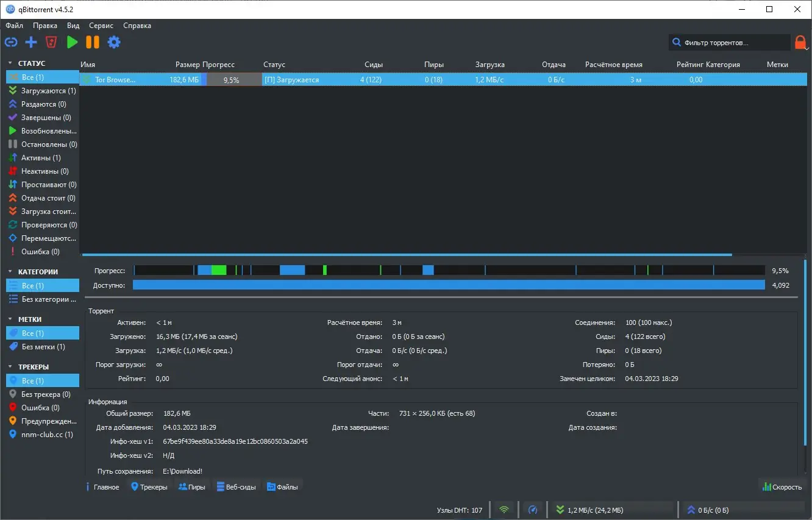Switch to the Трекеры tab
Viewport: 812px width, 520px height.
[x=149, y=487]
